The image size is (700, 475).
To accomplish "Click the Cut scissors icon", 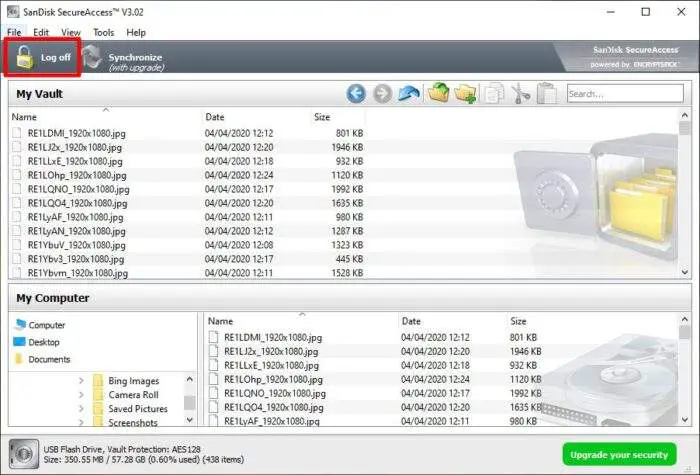I will pos(521,94).
